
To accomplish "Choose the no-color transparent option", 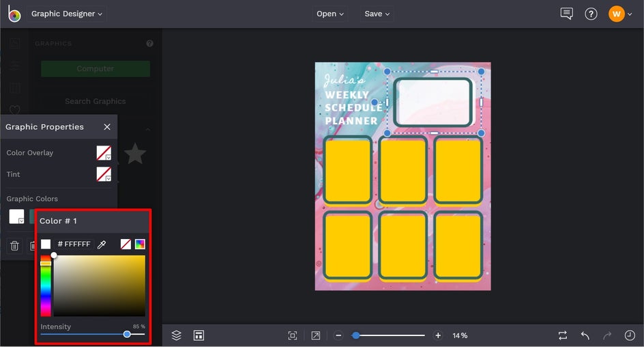I will click(126, 245).
